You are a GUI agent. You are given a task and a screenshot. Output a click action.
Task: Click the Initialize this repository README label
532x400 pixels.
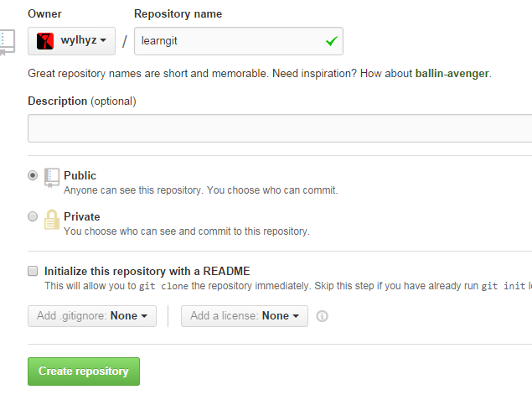[x=147, y=272]
